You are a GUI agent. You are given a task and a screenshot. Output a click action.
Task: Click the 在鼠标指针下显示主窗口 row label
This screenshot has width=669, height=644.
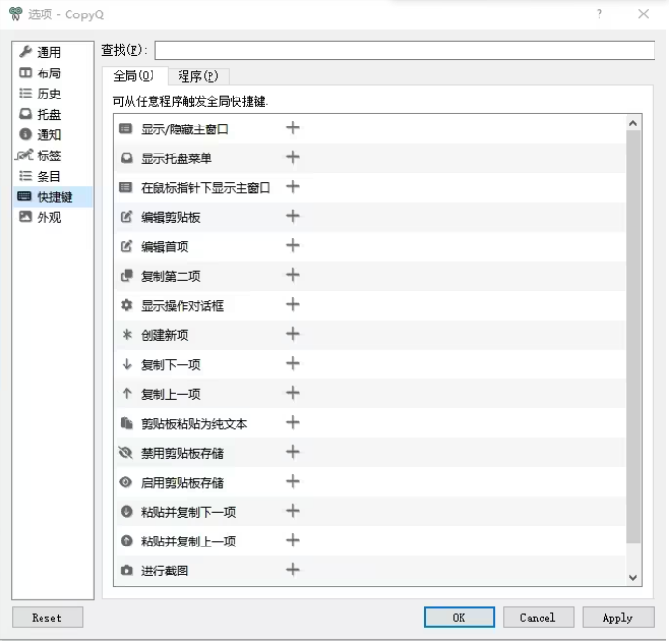click(x=206, y=187)
